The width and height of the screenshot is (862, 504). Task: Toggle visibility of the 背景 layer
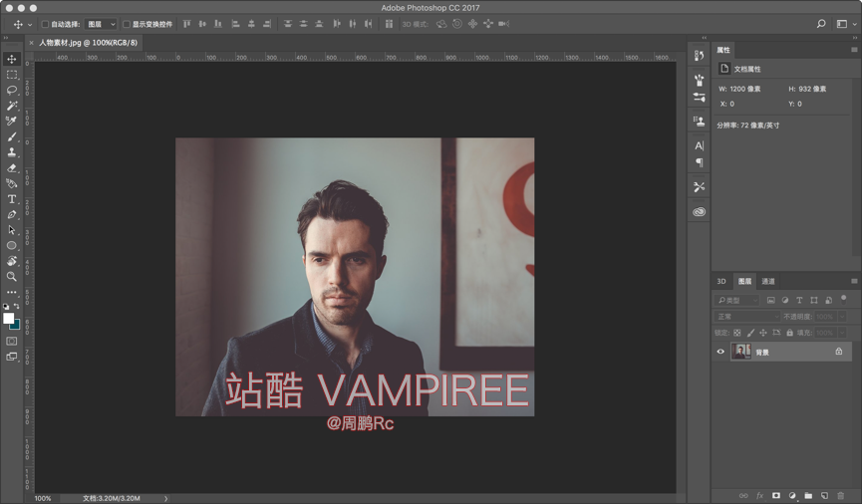pos(720,352)
